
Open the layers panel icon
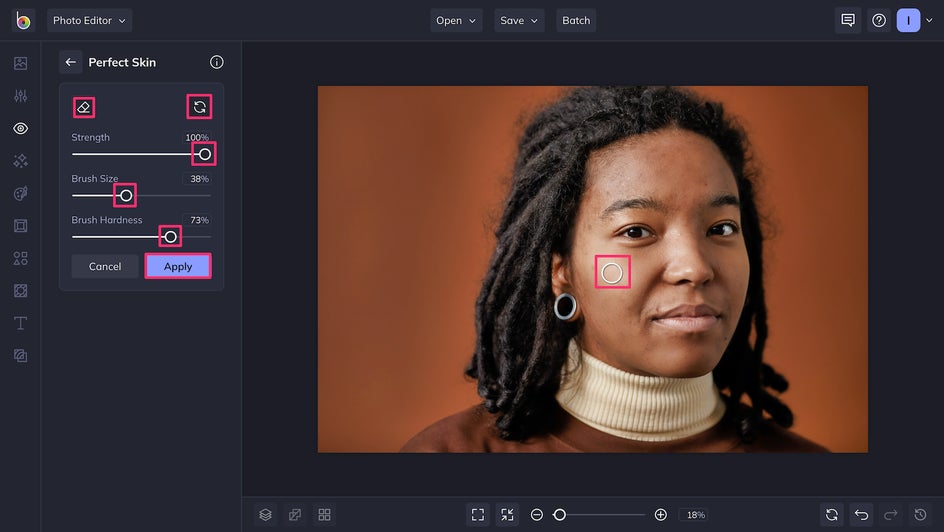tap(265, 515)
